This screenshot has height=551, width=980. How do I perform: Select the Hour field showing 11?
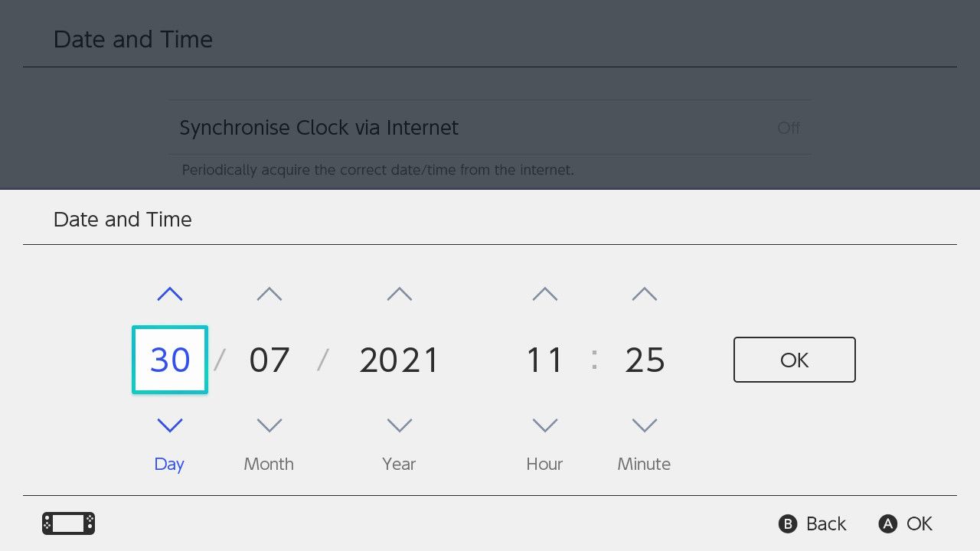pos(544,359)
